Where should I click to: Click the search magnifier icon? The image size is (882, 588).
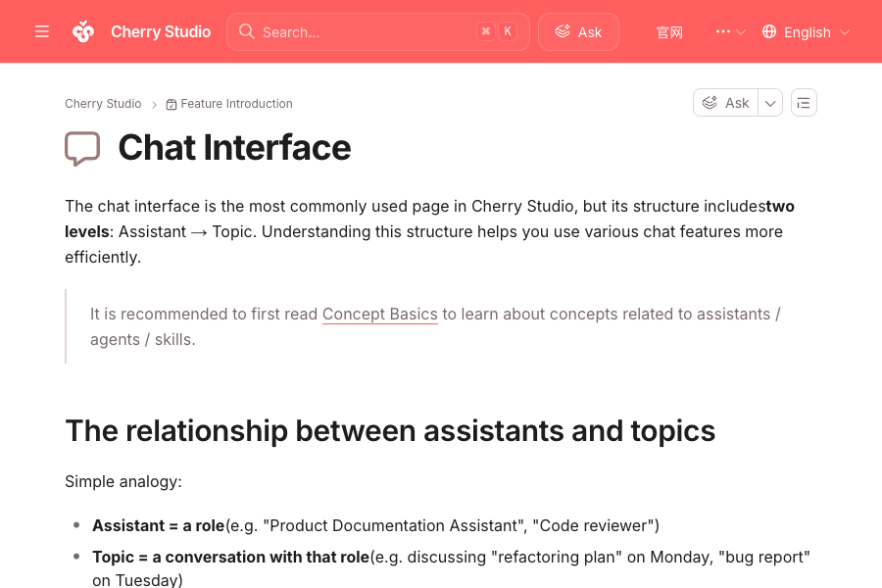pos(246,31)
